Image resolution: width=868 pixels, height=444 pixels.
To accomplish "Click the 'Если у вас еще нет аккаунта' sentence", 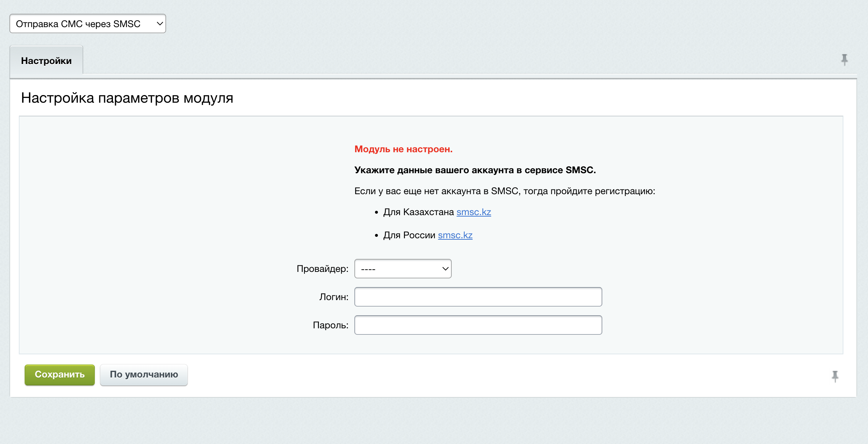I will [x=504, y=191].
